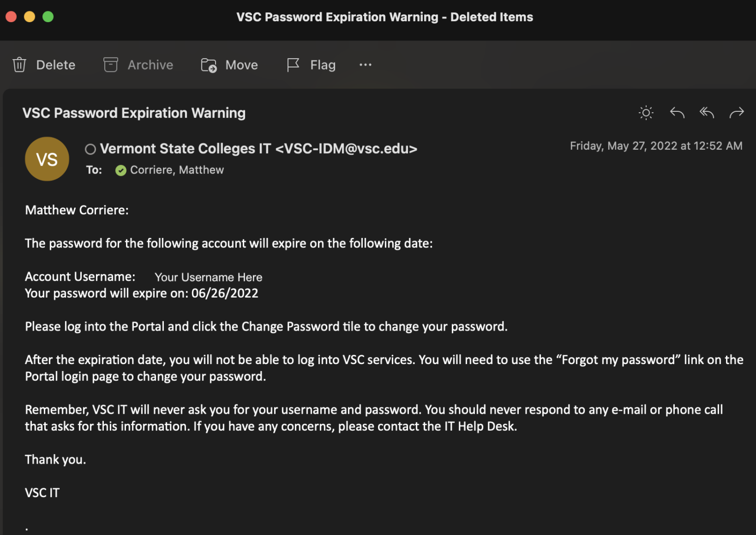
Task: Open the more actions ellipsis menu
Action: 365,65
